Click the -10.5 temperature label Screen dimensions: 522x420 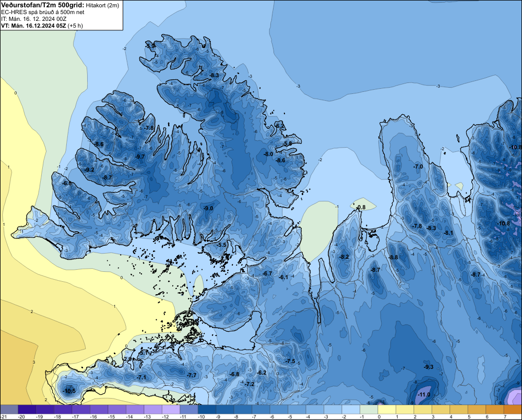click(69, 391)
